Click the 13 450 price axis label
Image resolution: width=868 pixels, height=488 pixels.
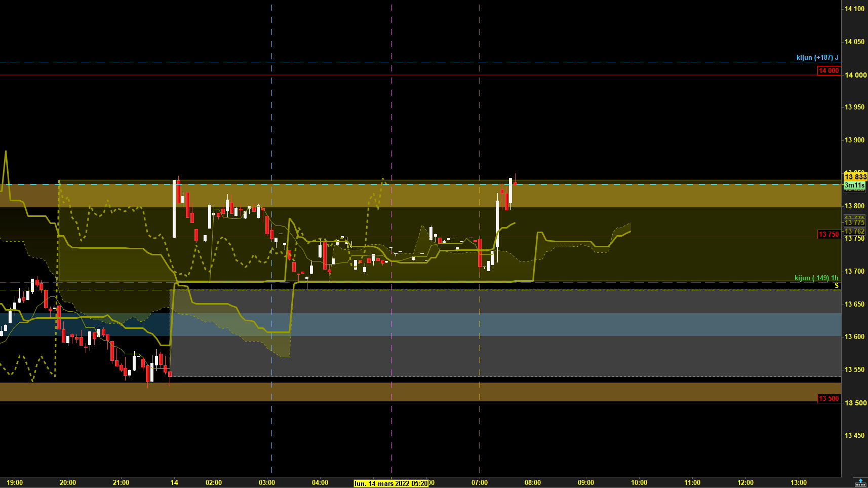tap(855, 435)
